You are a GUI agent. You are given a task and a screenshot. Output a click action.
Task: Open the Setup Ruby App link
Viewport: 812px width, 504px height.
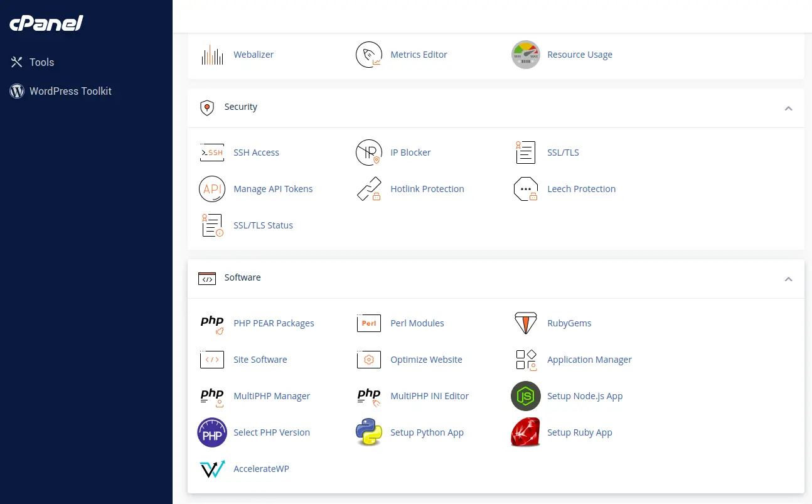(579, 432)
